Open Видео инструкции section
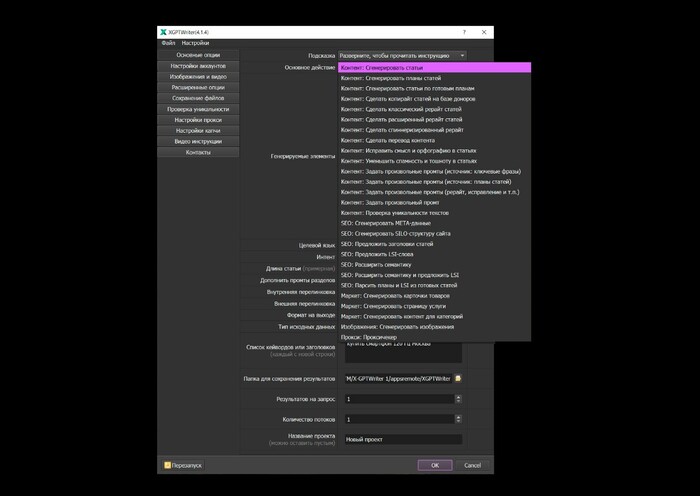Image resolution: width=700 pixels, height=496 pixels. point(198,142)
